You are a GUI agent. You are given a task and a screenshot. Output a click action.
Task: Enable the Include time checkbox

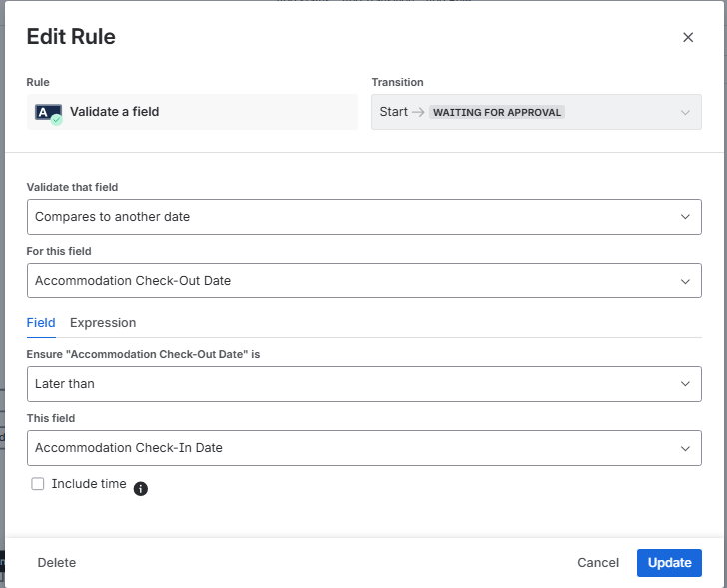click(x=38, y=484)
